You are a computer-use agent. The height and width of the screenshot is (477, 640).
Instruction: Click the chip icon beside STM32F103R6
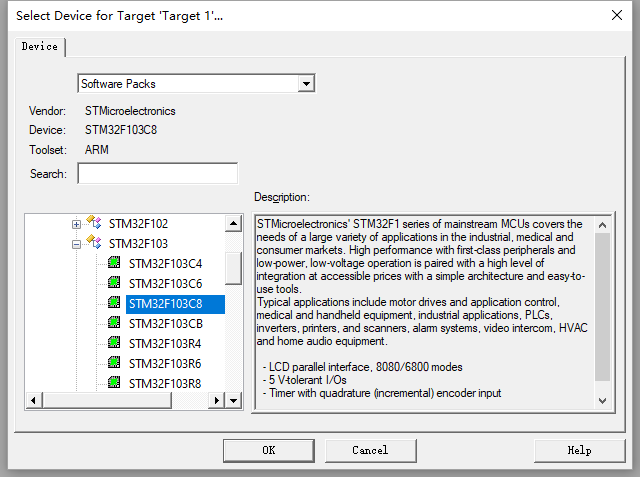click(x=114, y=362)
